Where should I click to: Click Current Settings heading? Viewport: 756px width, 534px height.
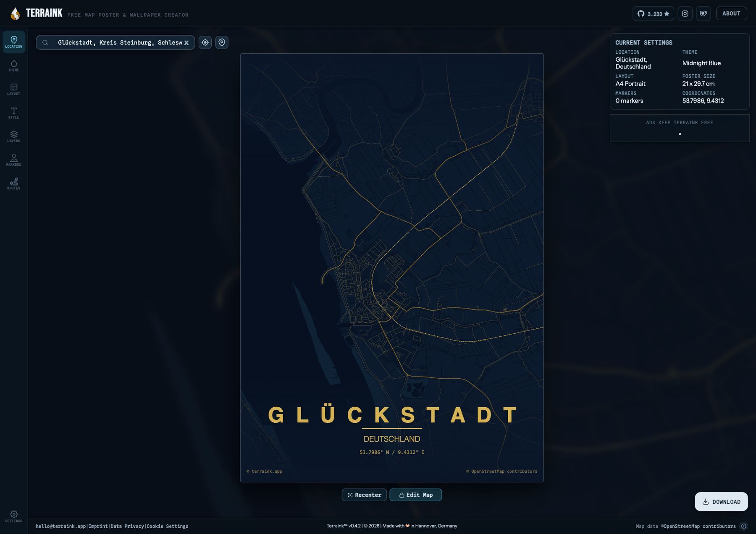644,43
